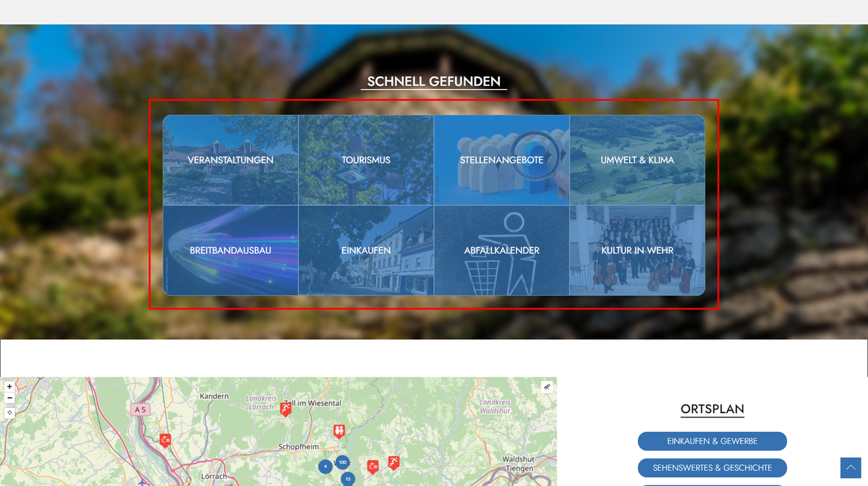Open the Tourismus tile
The width and height of the screenshot is (868, 486).
click(x=366, y=160)
